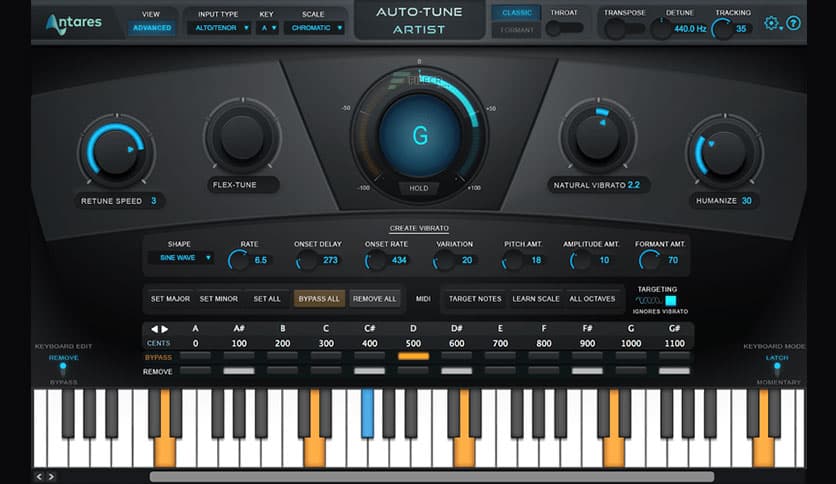Click the Antares logo
The width and height of the screenshot is (836, 484).
pos(74,23)
